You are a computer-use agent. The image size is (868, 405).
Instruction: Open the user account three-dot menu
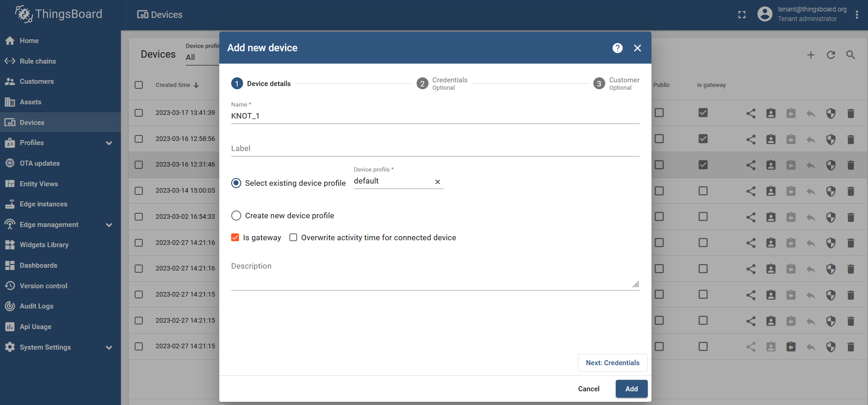point(857,15)
